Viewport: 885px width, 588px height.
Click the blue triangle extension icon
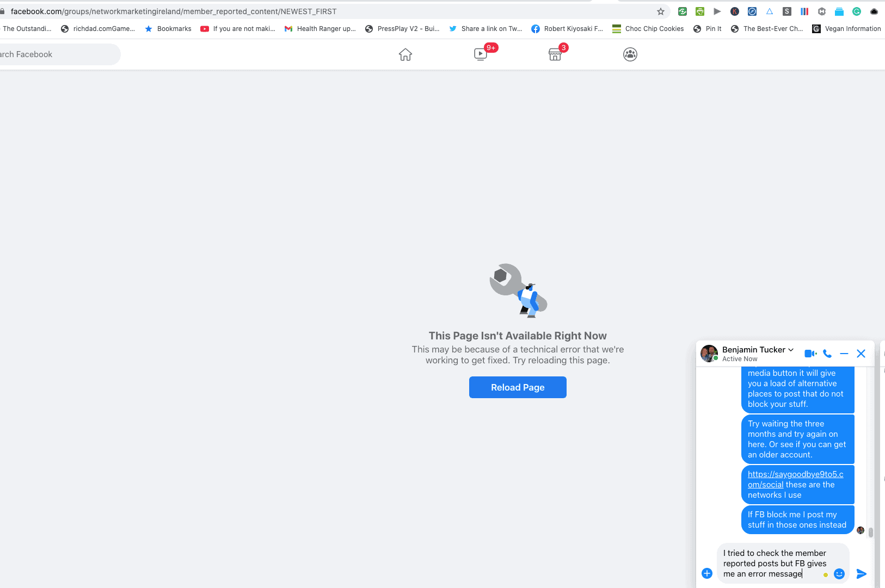click(770, 11)
